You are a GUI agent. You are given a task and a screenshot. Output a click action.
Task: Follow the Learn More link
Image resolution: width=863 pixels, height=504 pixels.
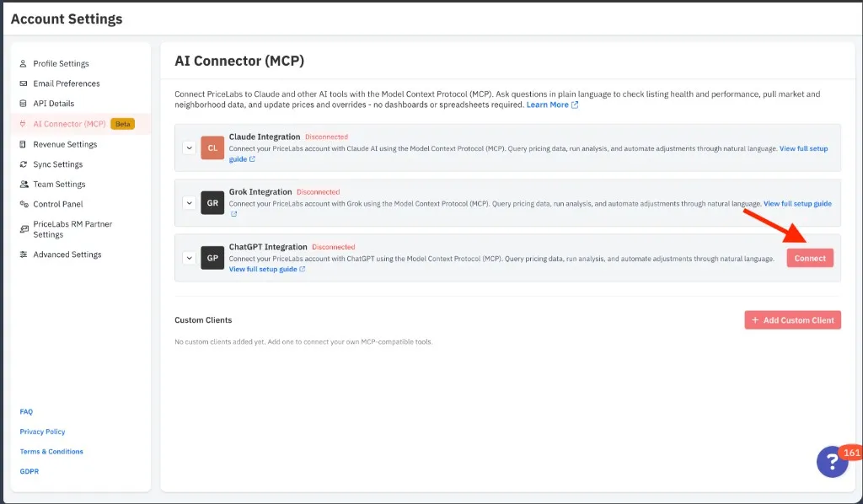tap(547, 105)
